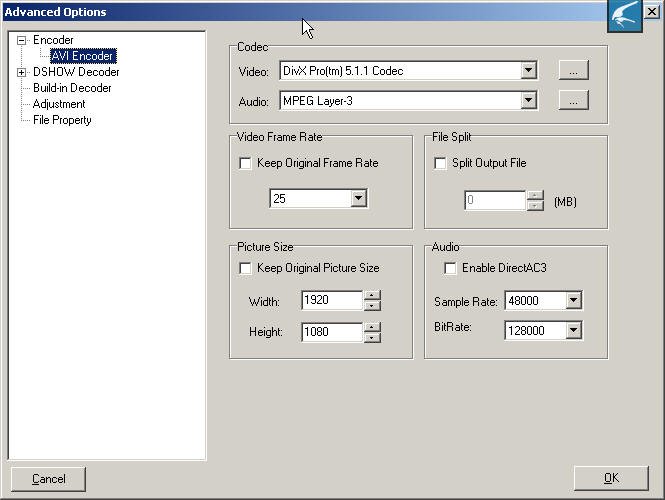The width and height of the screenshot is (665, 500).
Task: Open video codec settings via ellipsis button
Action: tap(572, 71)
